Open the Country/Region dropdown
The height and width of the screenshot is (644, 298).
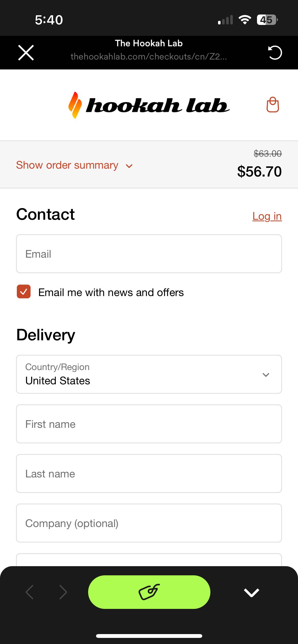click(x=149, y=374)
